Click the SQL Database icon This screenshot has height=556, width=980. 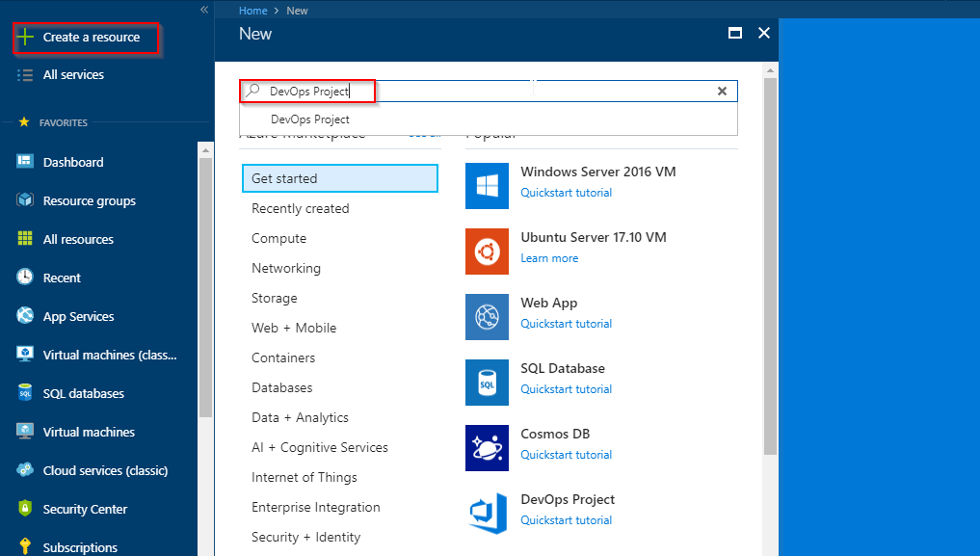tap(487, 383)
